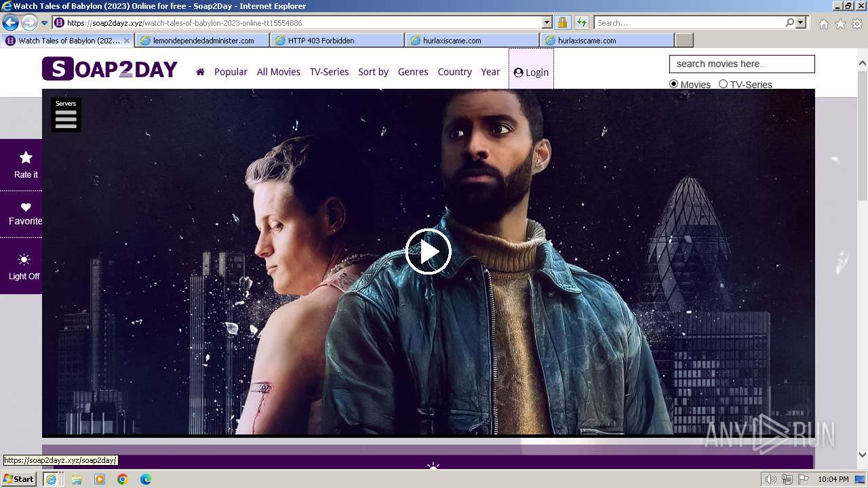Image resolution: width=868 pixels, height=488 pixels.
Task: Close the Watch Tales of Babylon tab
Action: pyautogui.click(x=126, y=41)
